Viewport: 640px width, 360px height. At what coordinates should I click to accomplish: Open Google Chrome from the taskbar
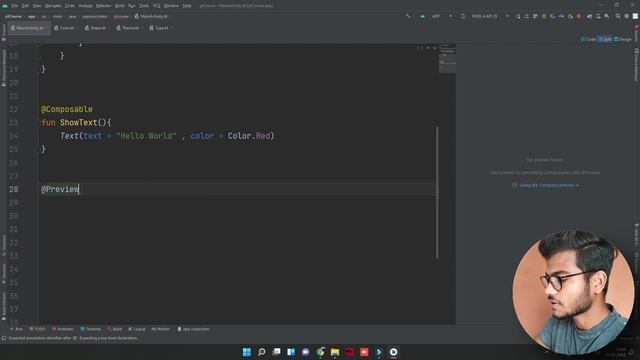point(320,352)
